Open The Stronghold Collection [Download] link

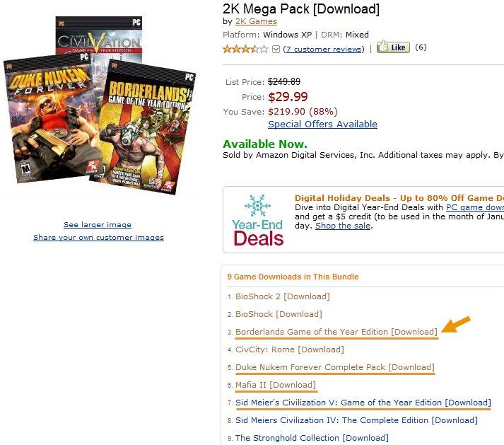(312, 438)
